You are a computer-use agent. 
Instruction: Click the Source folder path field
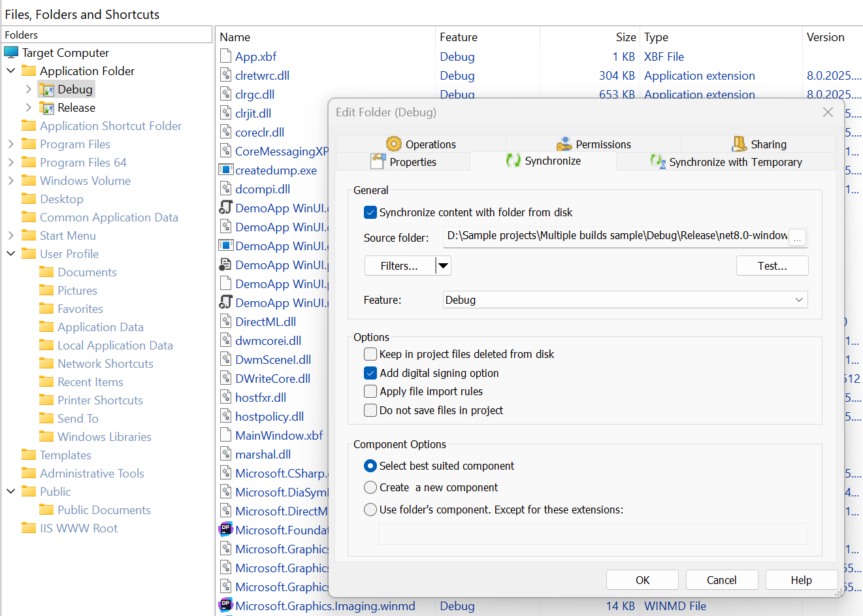pos(616,236)
